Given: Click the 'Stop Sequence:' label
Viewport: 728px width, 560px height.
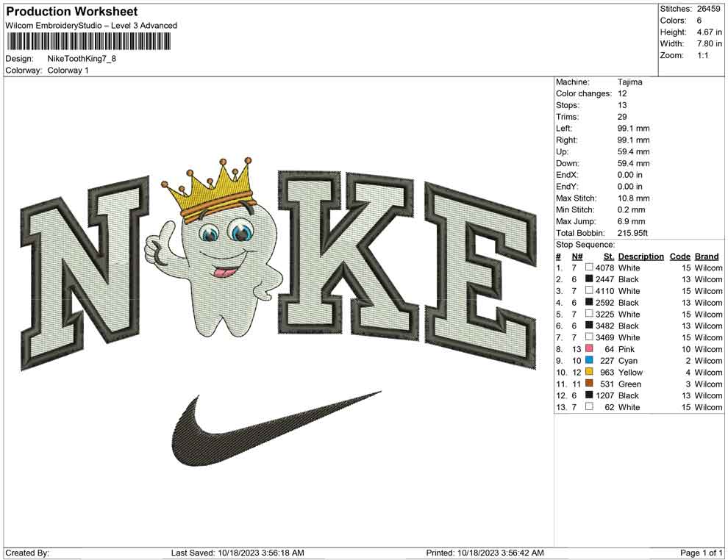Looking at the screenshot, I should [585, 245].
